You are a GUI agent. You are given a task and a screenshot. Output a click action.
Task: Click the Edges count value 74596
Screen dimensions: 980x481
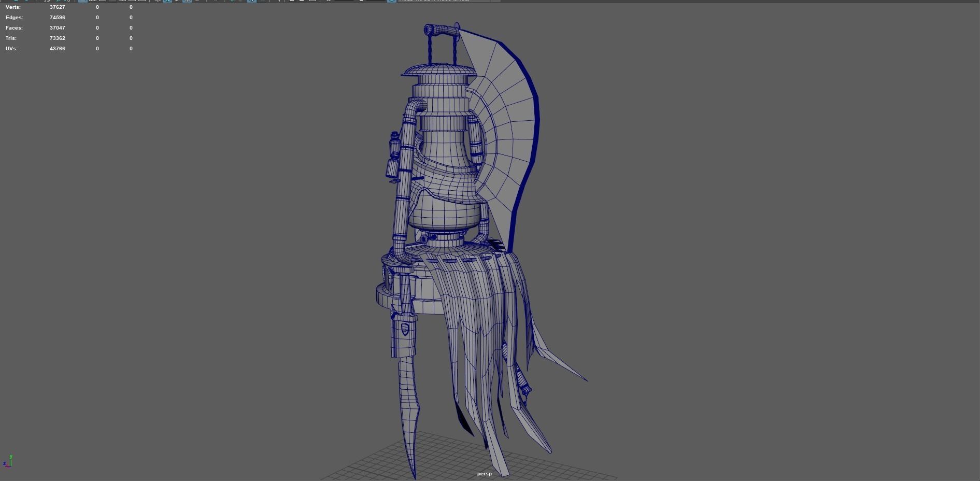(58, 18)
